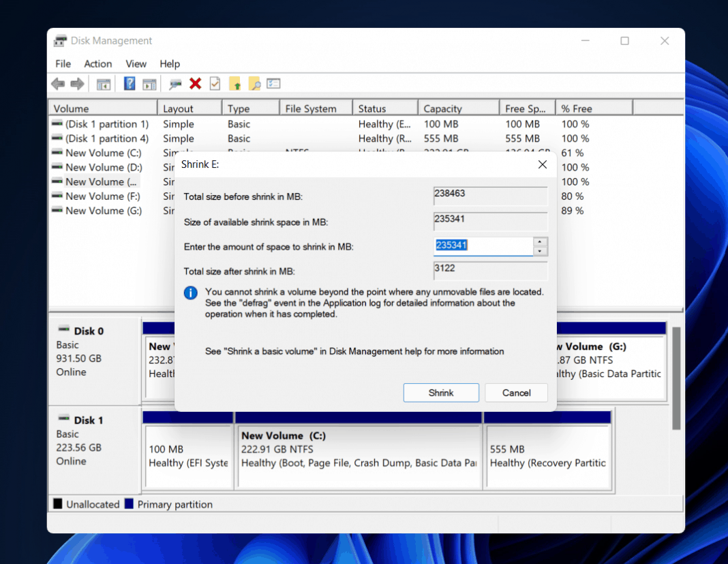This screenshot has height=564, width=728.
Task: Click the Shrink button to confirm
Action: [x=441, y=392]
